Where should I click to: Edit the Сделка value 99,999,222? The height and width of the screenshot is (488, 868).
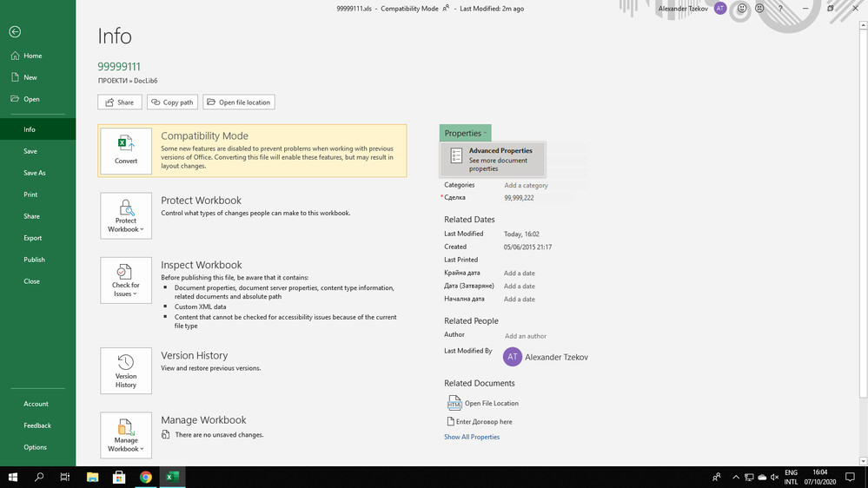click(x=519, y=197)
